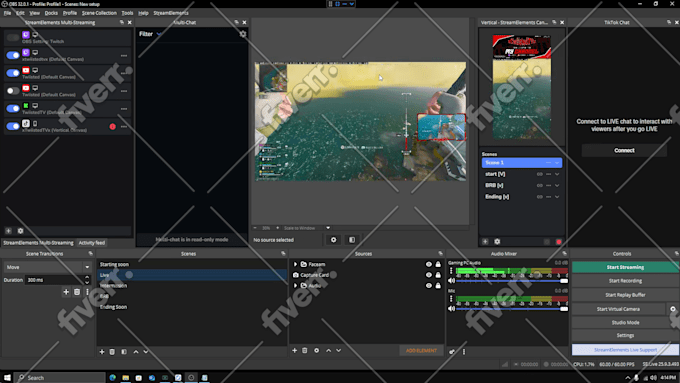Open the File menu

7,13
